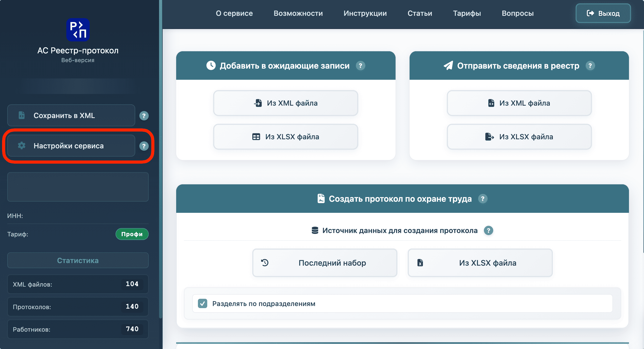
Task: Open the Инструкции menu item
Action: [365, 13]
